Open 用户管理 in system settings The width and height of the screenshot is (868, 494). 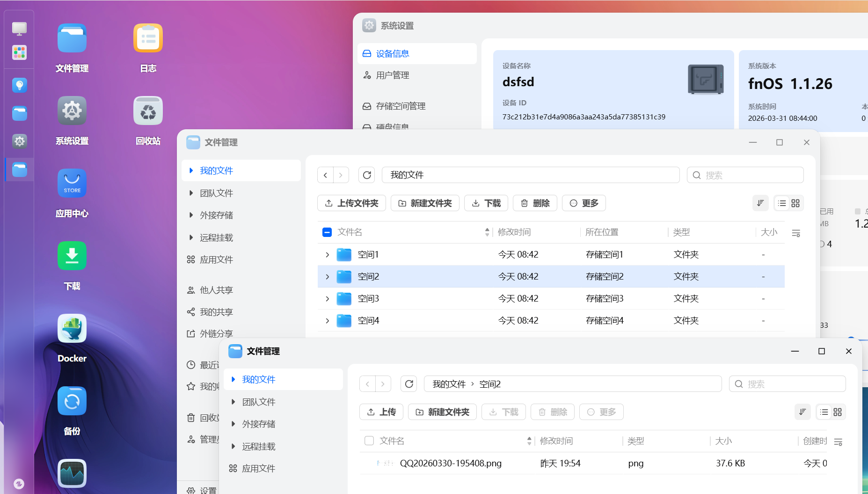click(392, 75)
